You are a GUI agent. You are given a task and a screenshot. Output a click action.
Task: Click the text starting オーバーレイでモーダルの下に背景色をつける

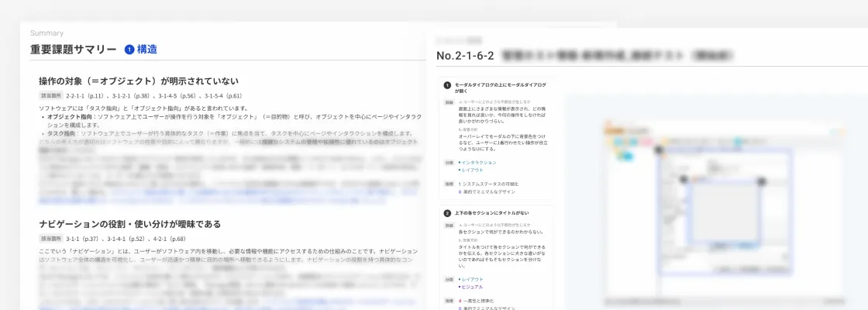[x=503, y=143]
